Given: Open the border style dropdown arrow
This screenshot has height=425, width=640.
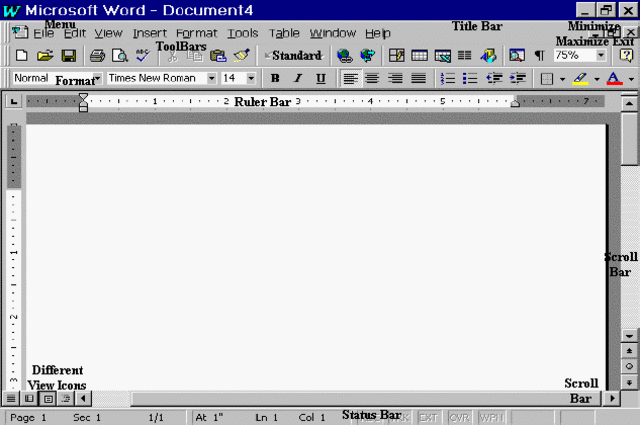Looking at the screenshot, I should tap(562, 79).
